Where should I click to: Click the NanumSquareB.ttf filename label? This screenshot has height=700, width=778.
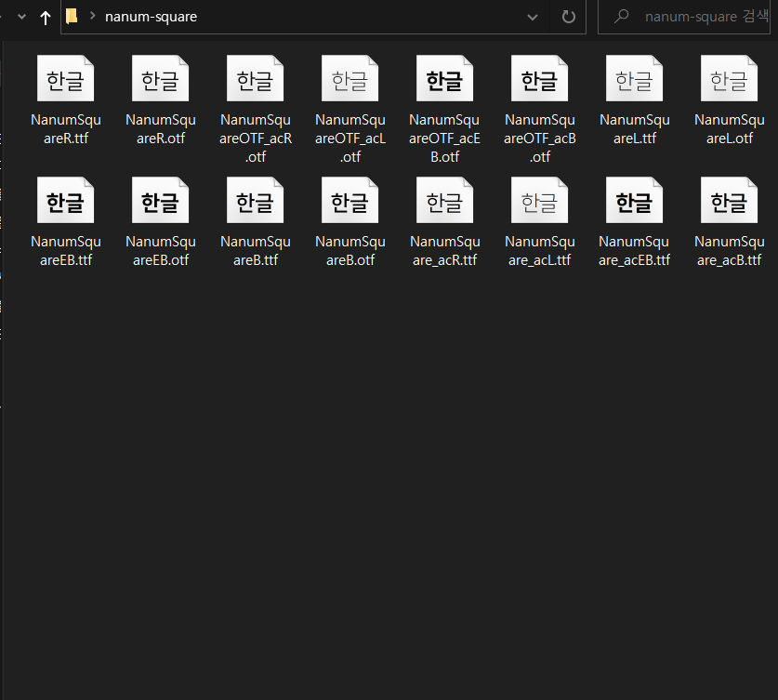click(255, 251)
